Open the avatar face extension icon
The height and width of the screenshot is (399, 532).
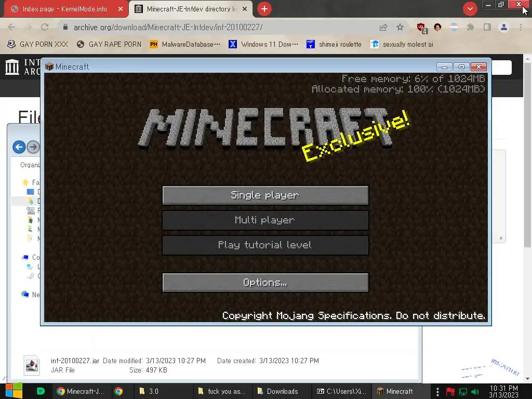437,27
